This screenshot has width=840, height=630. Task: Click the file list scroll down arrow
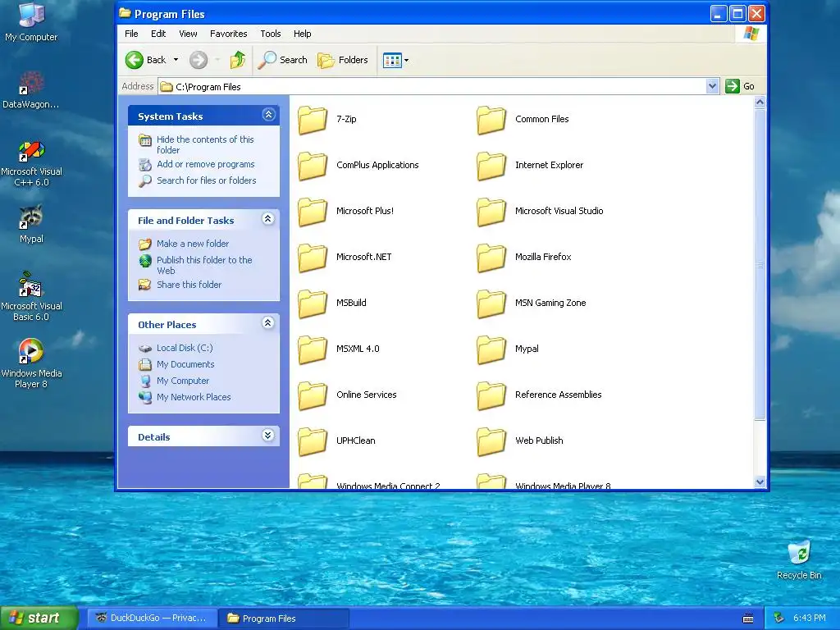(x=760, y=482)
